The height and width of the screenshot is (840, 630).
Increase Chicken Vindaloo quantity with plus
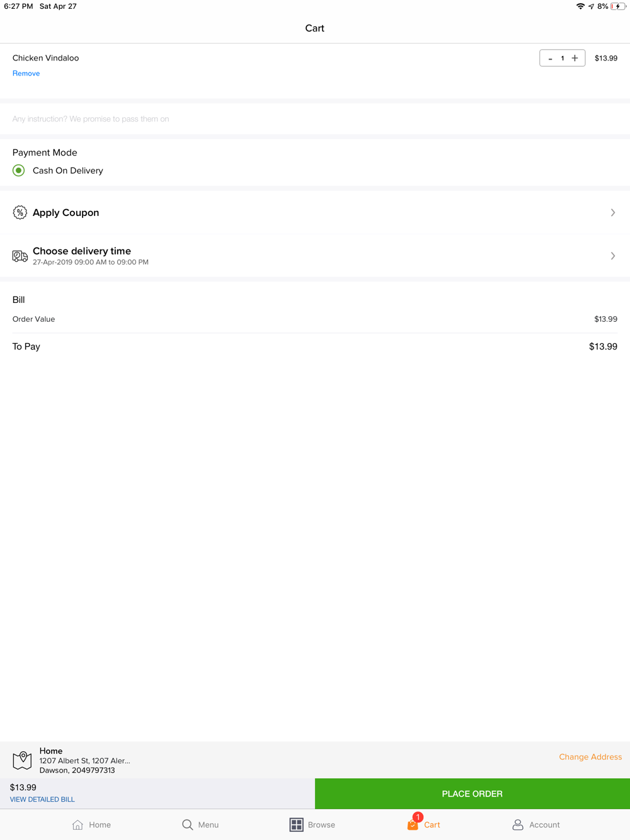click(575, 58)
